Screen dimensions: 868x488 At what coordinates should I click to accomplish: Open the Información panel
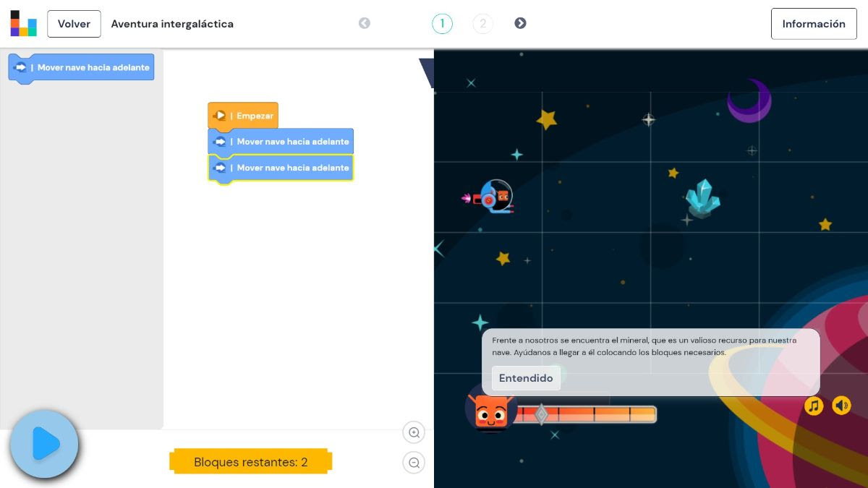coord(814,24)
